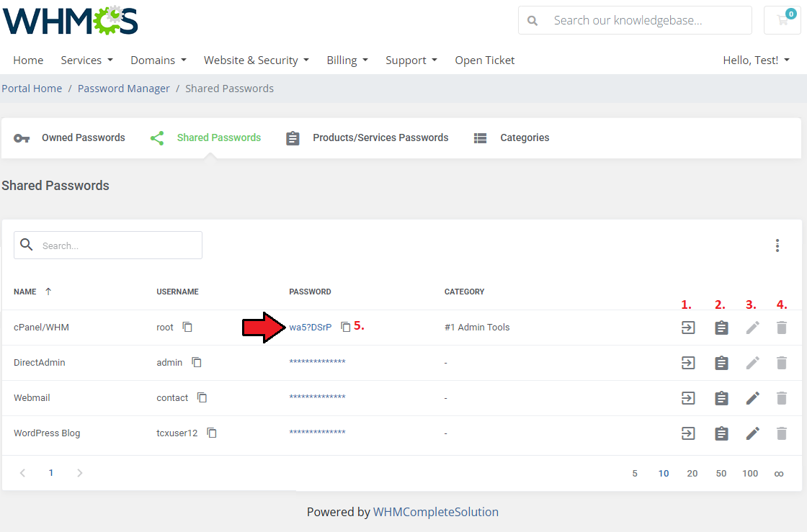807x532 pixels.
Task: Log in to DirectAdmin entry
Action: coord(688,363)
